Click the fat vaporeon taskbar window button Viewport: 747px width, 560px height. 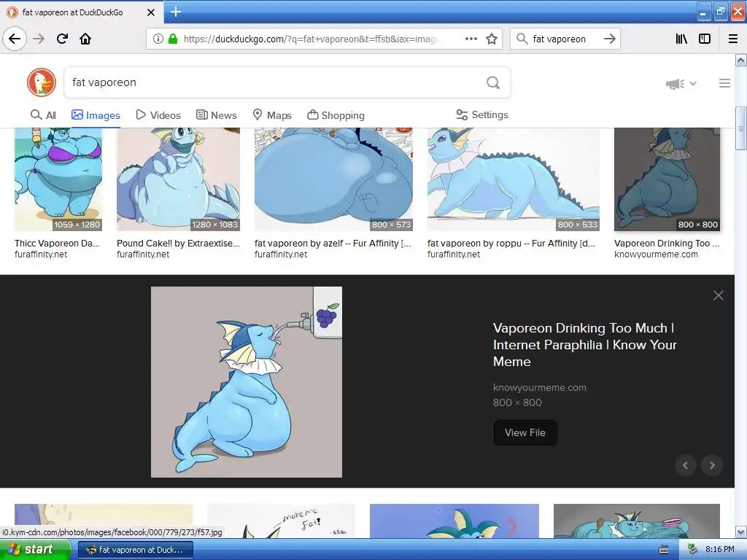point(135,550)
